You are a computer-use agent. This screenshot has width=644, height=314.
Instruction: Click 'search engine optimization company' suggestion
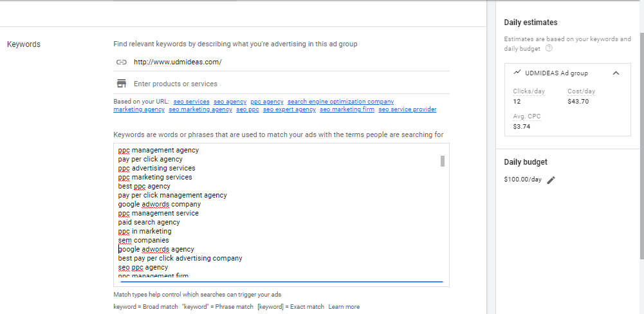[x=340, y=102]
